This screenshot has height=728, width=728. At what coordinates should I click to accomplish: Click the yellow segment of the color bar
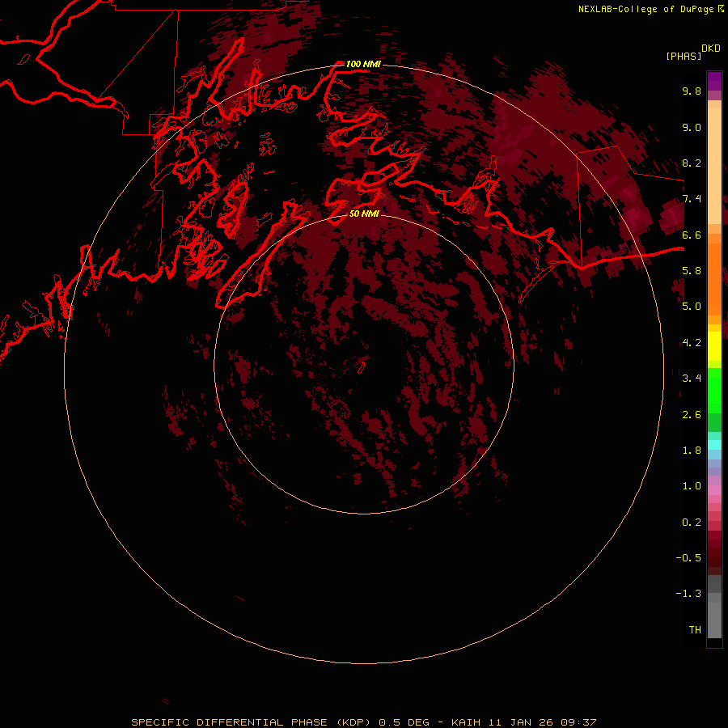click(714, 346)
